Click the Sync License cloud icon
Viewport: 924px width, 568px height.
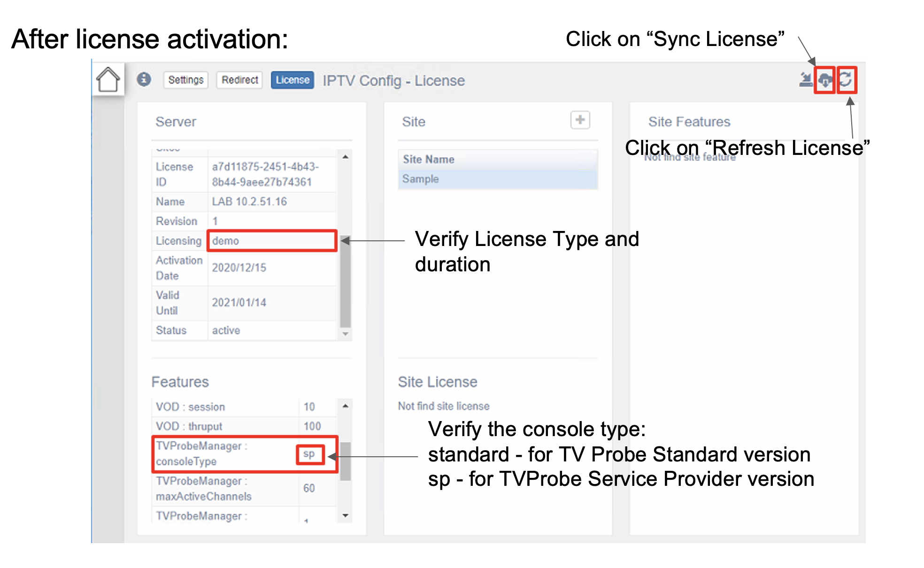[x=824, y=80]
